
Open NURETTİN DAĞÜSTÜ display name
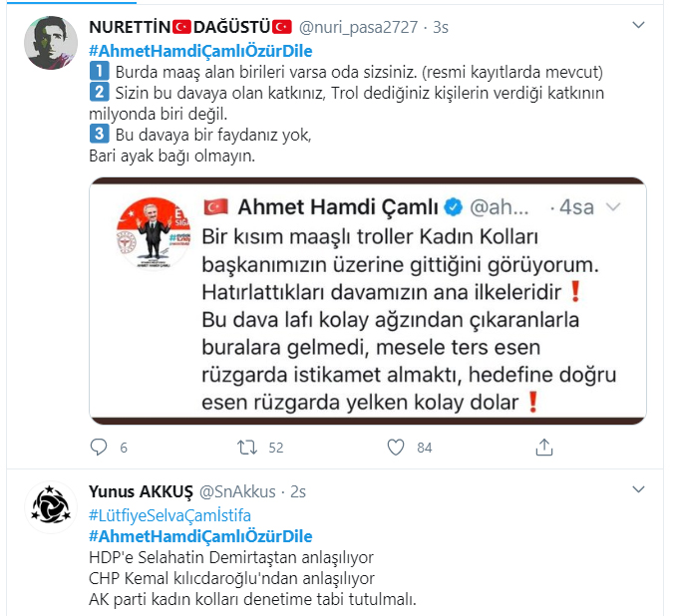pyautogui.click(x=190, y=27)
